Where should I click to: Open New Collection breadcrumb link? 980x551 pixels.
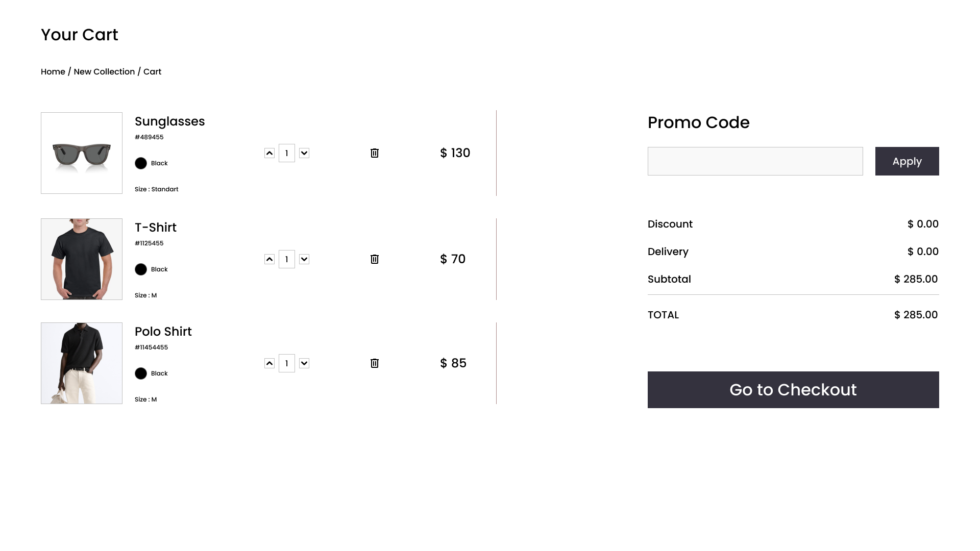104,72
